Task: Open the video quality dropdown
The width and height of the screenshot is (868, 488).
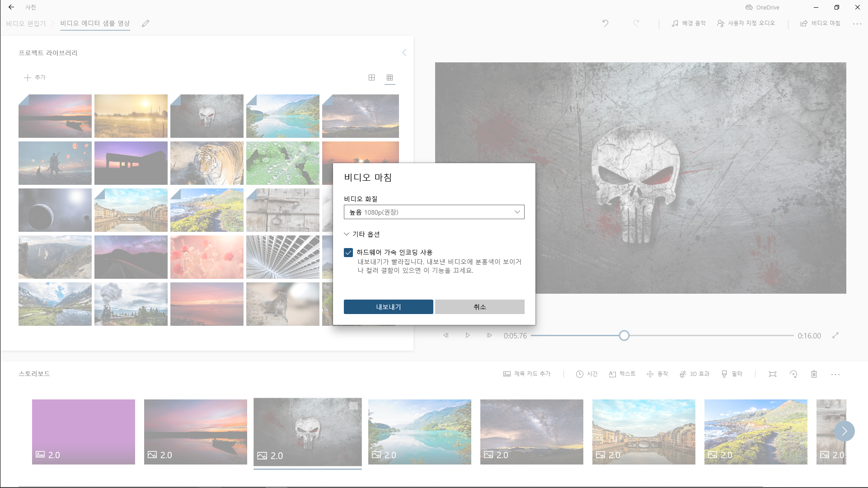Action: pos(434,212)
